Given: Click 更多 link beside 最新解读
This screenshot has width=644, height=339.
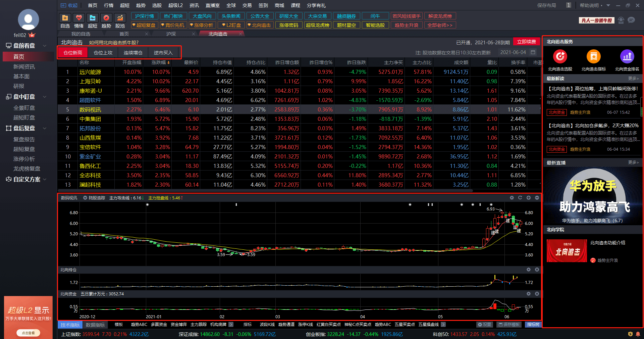Looking at the screenshot, I should click(x=633, y=78).
